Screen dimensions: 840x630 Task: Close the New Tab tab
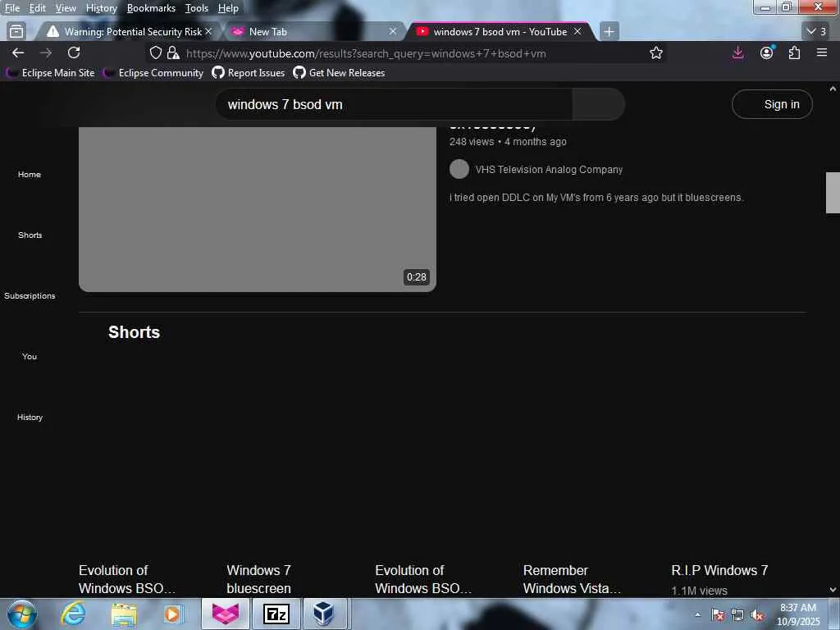click(393, 32)
